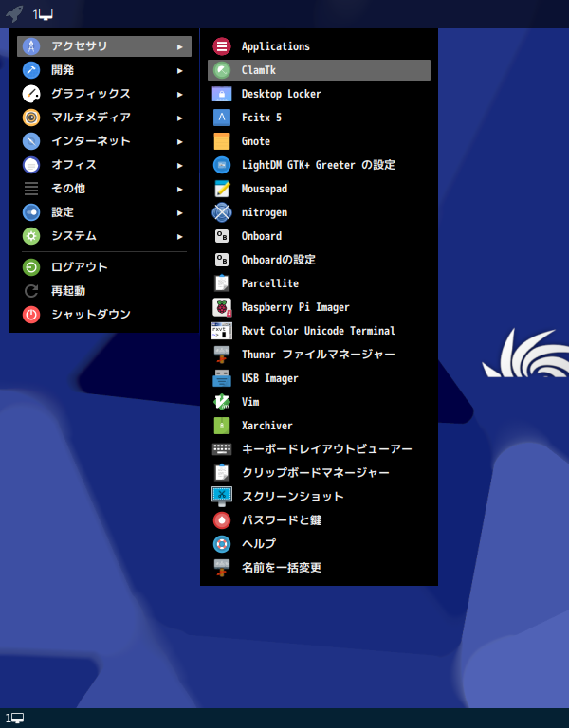Open the マルチメディア category

pos(104,118)
